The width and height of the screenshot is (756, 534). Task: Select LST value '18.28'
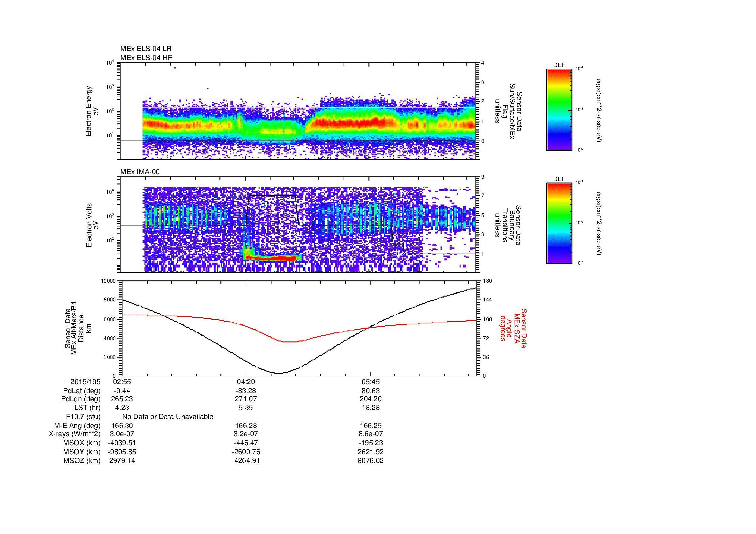(370, 407)
